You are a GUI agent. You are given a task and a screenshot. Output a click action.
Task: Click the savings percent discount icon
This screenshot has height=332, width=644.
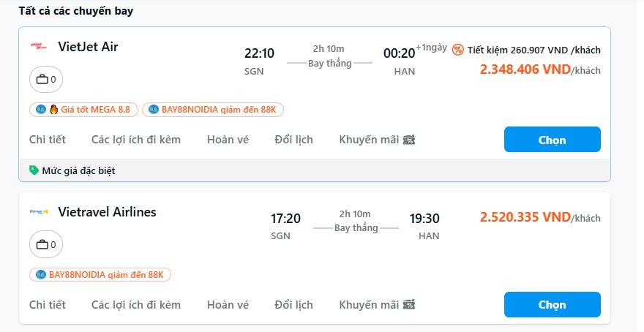[x=458, y=50]
